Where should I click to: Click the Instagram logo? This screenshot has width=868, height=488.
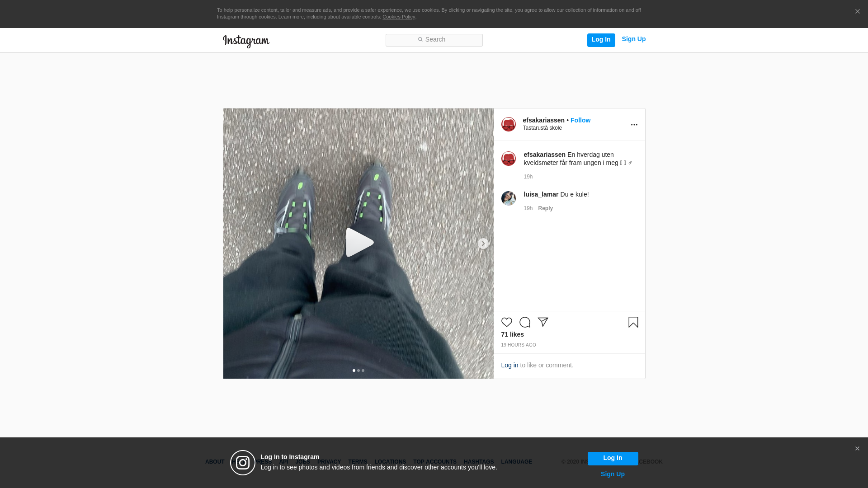(x=246, y=41)
